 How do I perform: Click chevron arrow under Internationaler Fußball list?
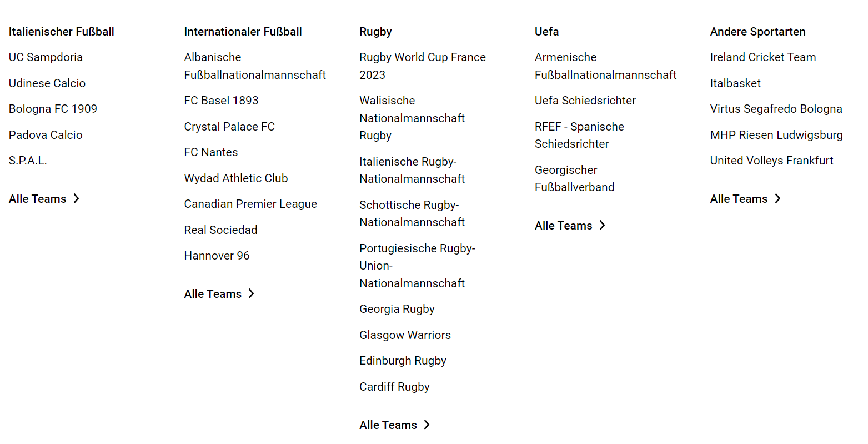(x=252, y=293)
